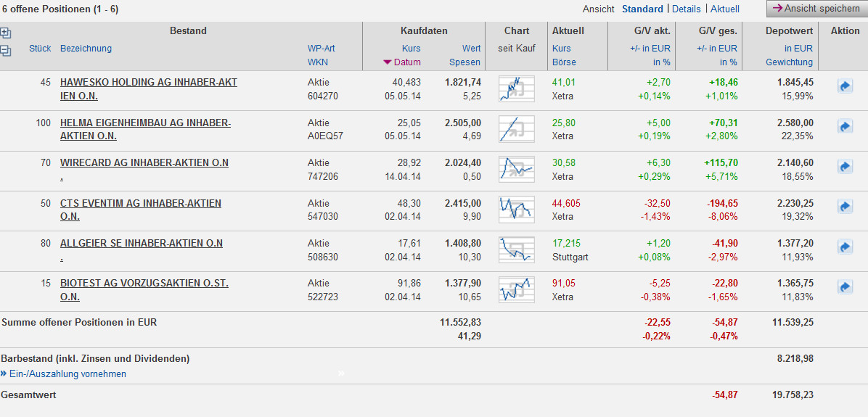Open the mini chart for ALLGEIER SE
This screenshot has height=417, width=868.
click(x=516, y=249)
